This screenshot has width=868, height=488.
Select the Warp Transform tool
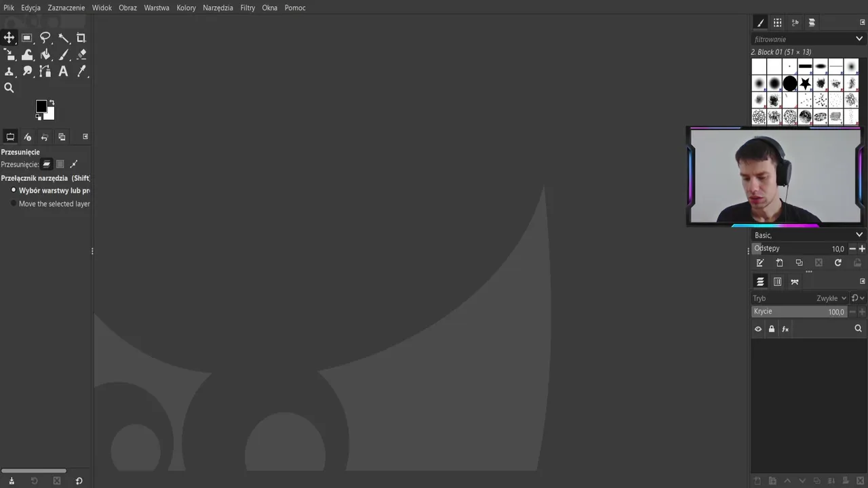(x=27, y=55)
